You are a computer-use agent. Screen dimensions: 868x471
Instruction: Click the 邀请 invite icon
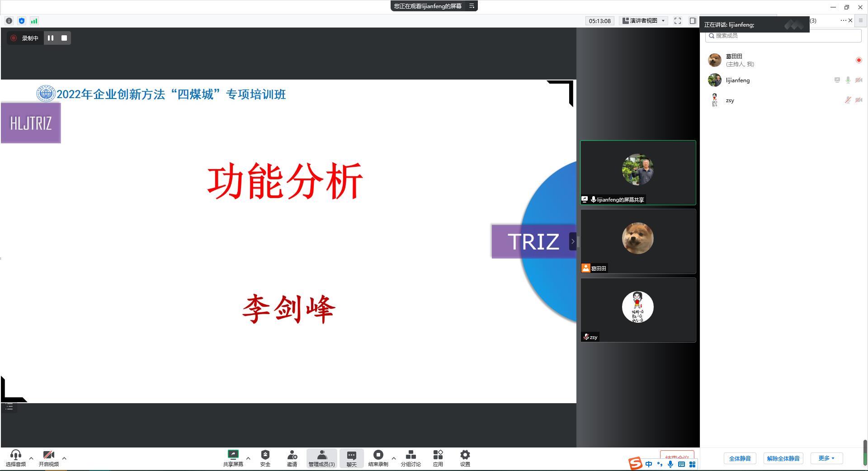[x=292, y=455]
